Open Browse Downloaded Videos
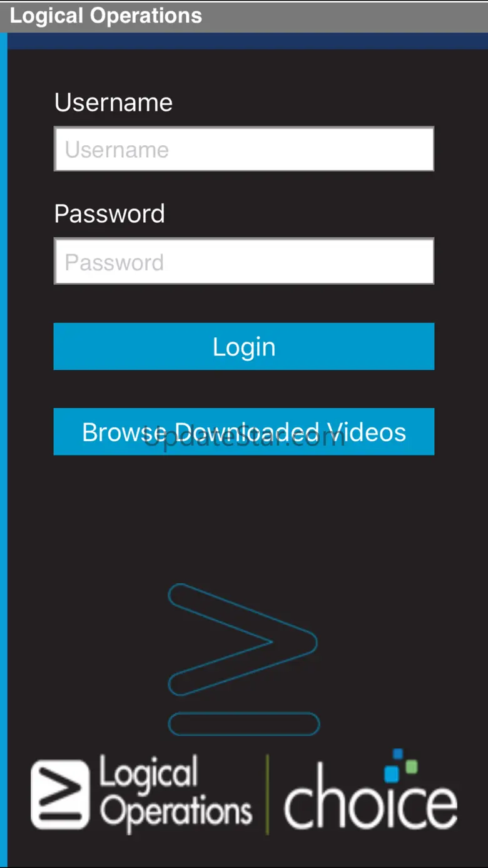This screenshot has width=488, height=868. coord(244,432)
